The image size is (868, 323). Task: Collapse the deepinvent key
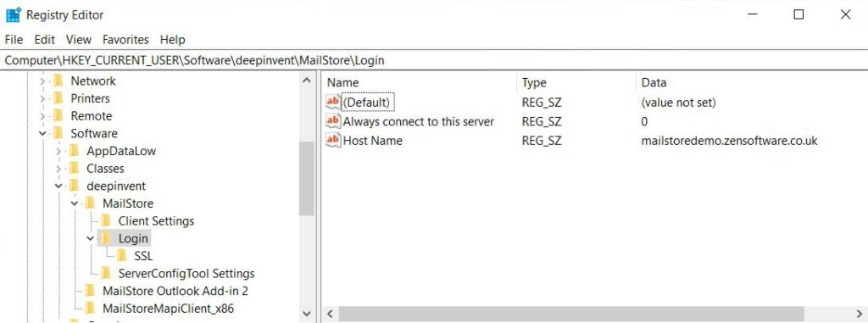[x=58, y=187]
